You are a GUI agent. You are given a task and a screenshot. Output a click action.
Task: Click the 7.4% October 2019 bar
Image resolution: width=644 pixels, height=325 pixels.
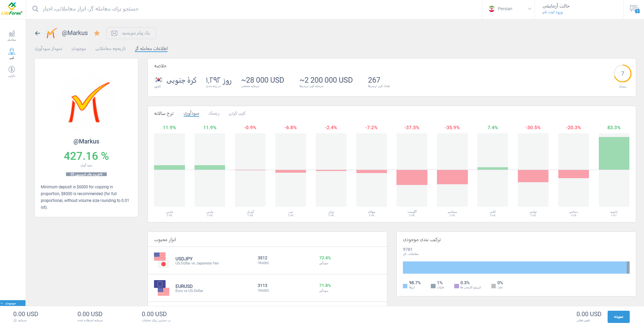tap(493, 168)
